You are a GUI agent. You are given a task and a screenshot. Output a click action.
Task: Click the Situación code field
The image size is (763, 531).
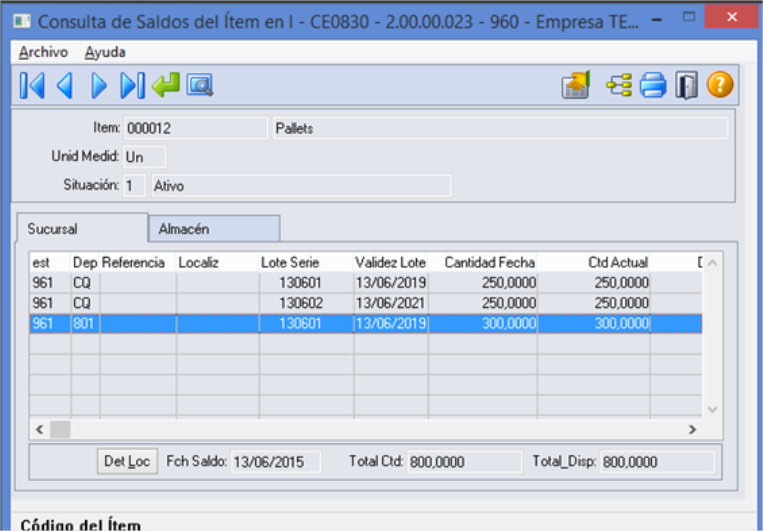point(134,185)
